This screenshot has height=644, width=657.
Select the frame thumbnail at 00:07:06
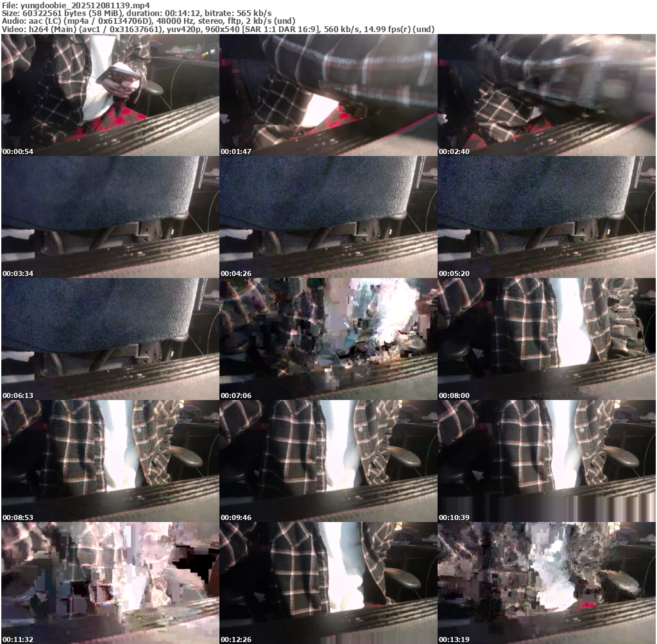pyautogui.click(x=328, y=339)
